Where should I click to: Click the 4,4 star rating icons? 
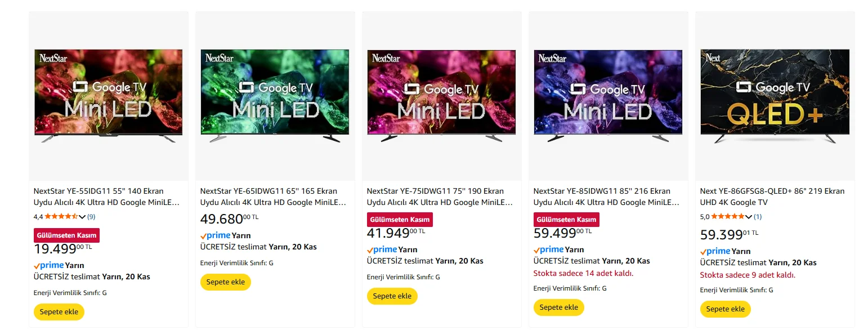[61, 216]
